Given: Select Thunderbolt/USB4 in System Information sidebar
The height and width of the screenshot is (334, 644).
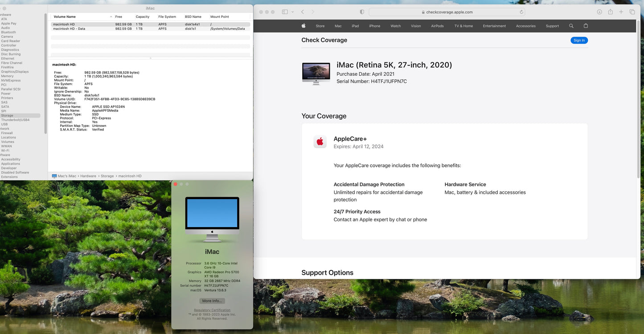Looking at the screenshot, I should coord(16,119).
